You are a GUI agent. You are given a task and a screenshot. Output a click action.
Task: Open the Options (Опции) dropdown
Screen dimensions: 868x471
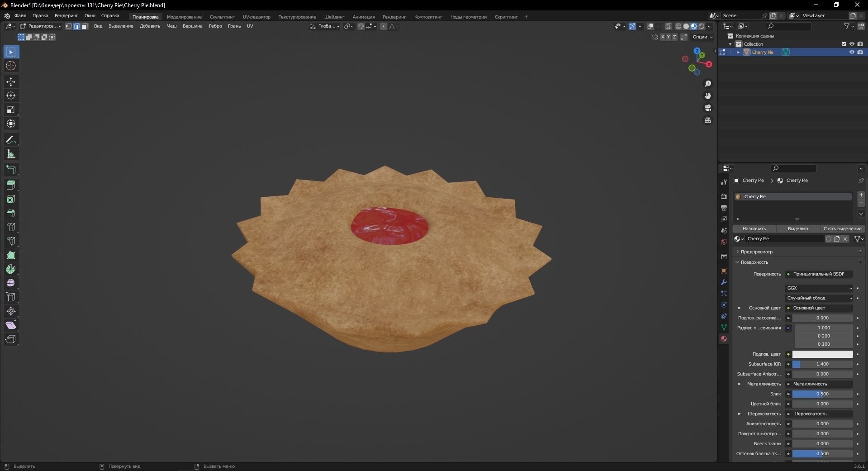tap(702, 37)
